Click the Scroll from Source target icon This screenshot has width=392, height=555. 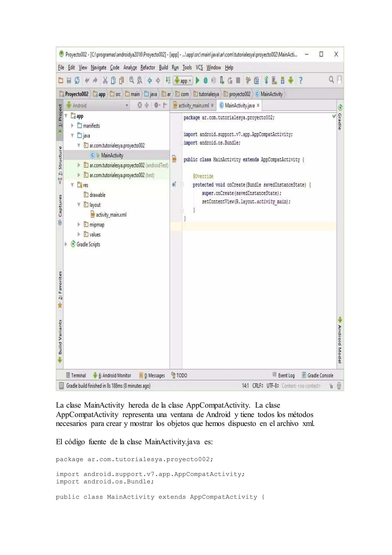click(140, 105)
